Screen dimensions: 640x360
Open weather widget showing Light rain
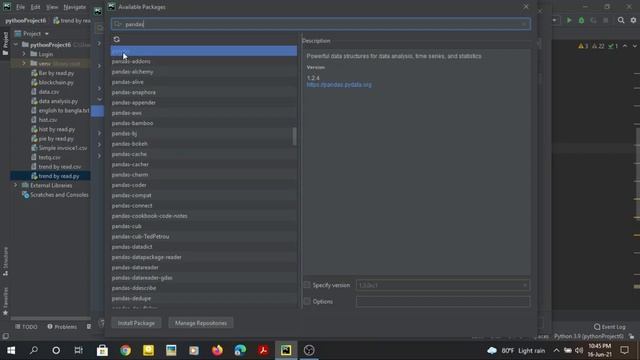tap(516, 351)
